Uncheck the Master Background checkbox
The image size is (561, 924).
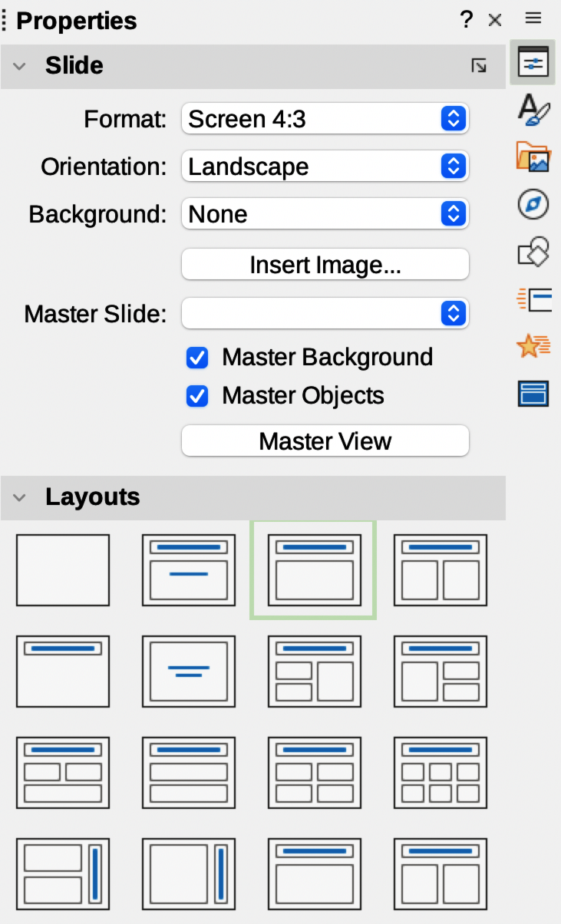[x=197, y=358]
